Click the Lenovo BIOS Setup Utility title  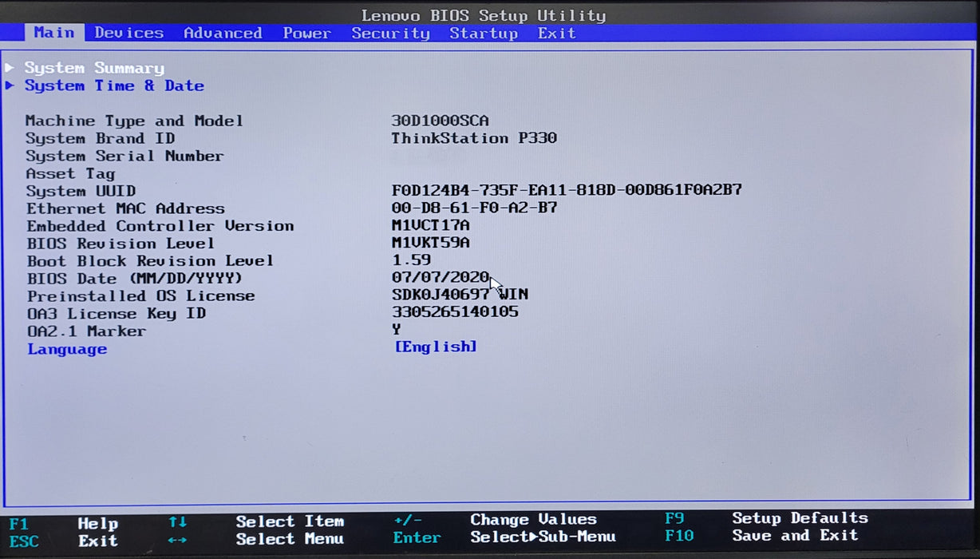coord(484,15)
